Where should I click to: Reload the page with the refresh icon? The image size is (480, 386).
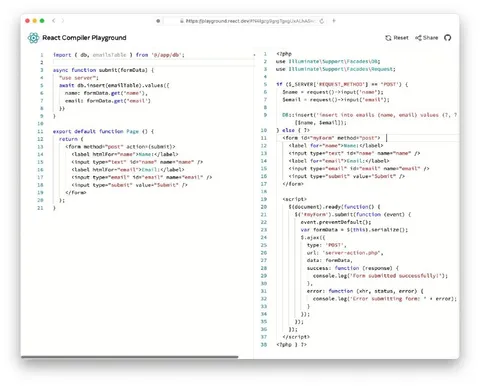click(x=322, y=21)
